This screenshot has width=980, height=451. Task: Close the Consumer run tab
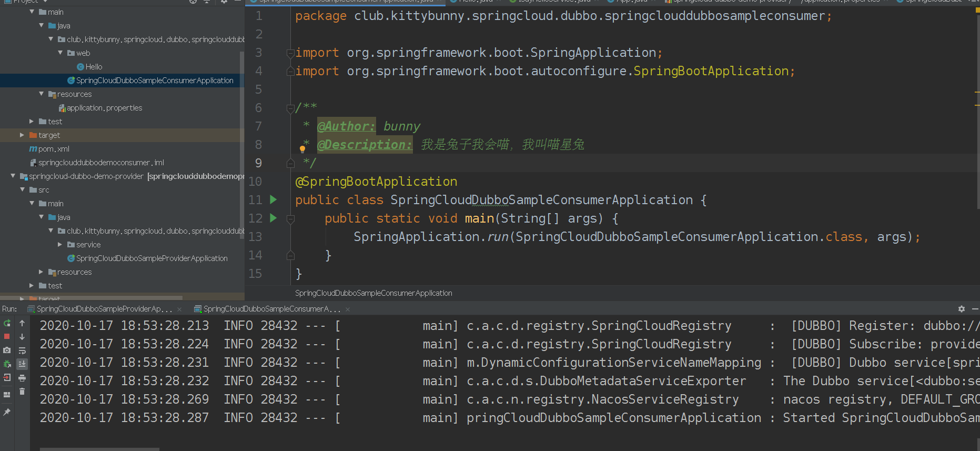point(348,309)
